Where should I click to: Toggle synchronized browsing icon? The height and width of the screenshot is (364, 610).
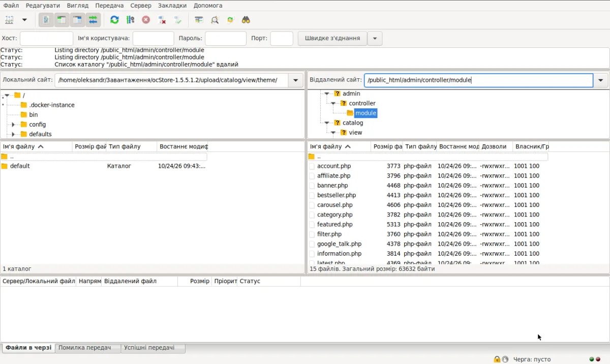[x=230, y=20]
